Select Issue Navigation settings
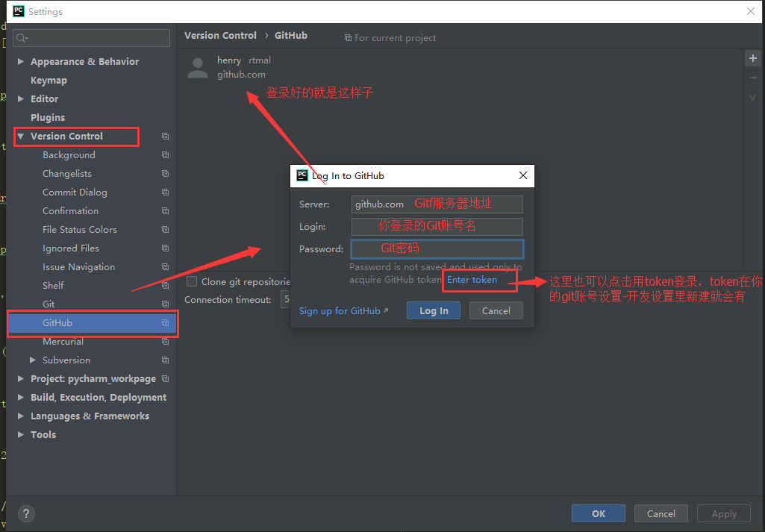Image resolution: width=765 pixels, height=532 pixels. click(x=78, y=266)
